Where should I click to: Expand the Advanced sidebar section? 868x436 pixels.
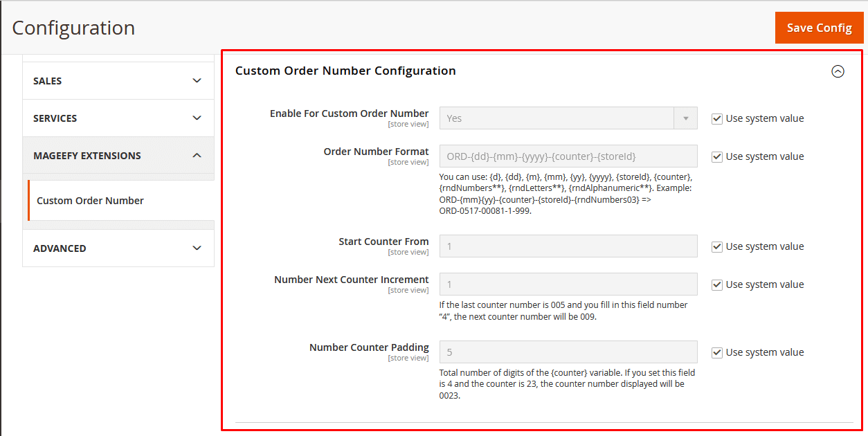coord(118,248)
